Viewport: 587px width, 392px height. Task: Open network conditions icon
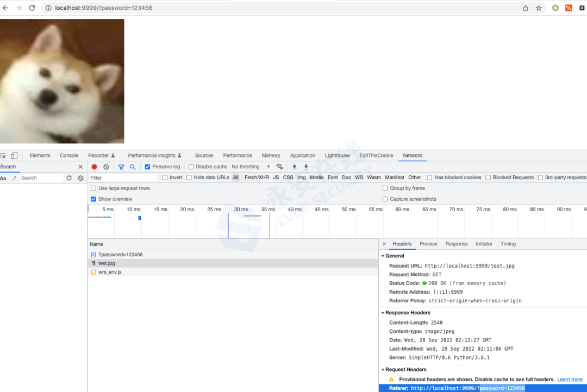(x=279, y=167)
